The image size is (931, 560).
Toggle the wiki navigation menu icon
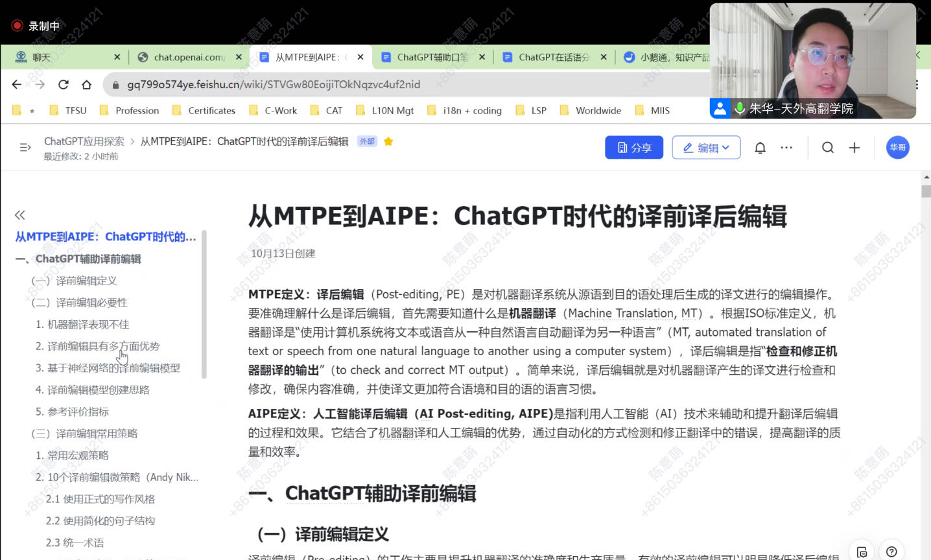point(25,148)
